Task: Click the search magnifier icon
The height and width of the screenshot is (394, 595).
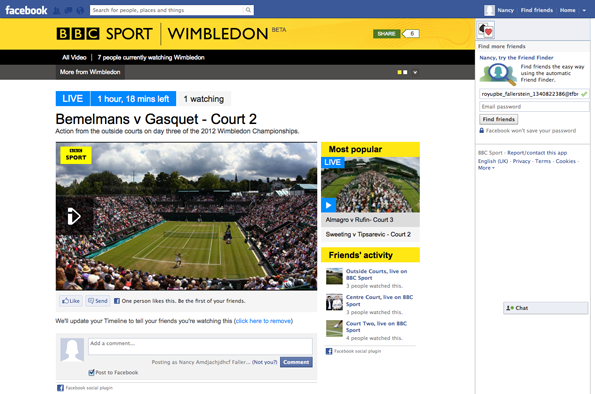Action: [x=248, y=10]
